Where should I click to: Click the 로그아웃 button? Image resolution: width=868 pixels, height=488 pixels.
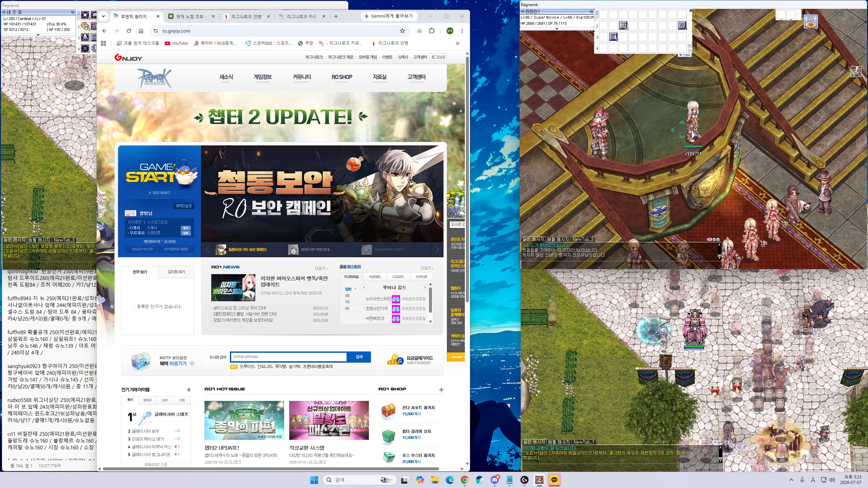438,57
